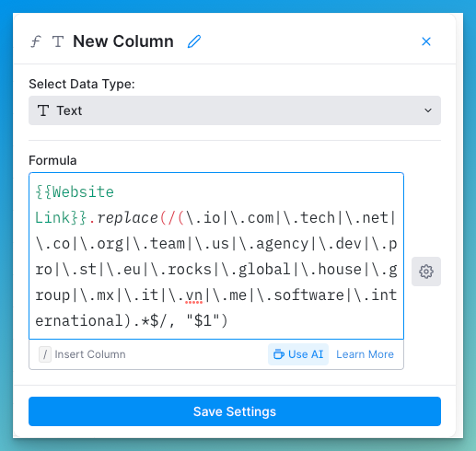Image resolution: width=476 pixels, height=451 pixels.
Task: Focus the Formula text area
Action: pyautogui.click(x=216, y=256)
